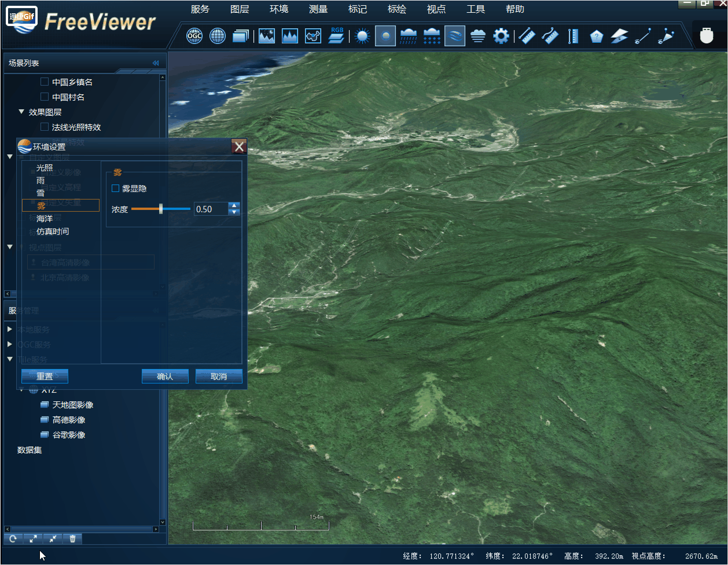
Task: Click the 浓度 slider handle
Action: tap(161, 209)
